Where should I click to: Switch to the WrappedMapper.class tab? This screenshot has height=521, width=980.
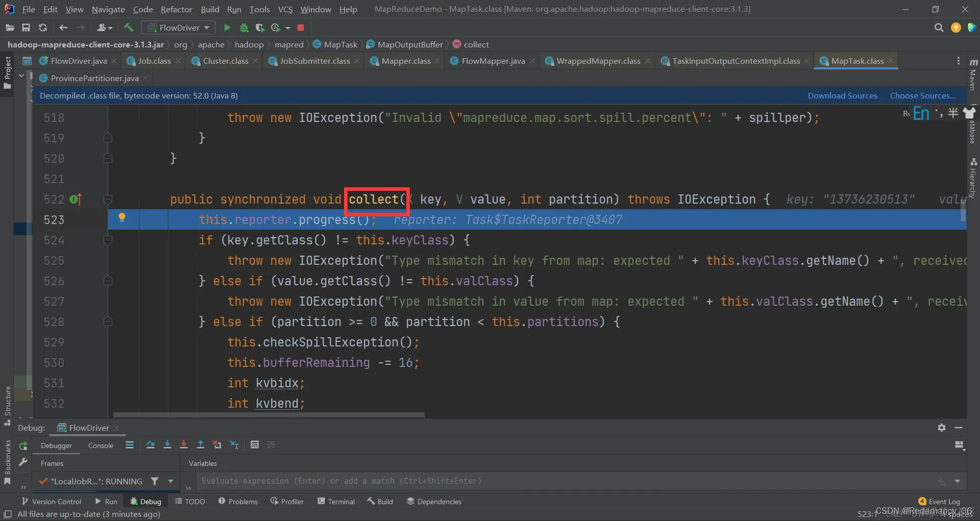tap(598, 61)
